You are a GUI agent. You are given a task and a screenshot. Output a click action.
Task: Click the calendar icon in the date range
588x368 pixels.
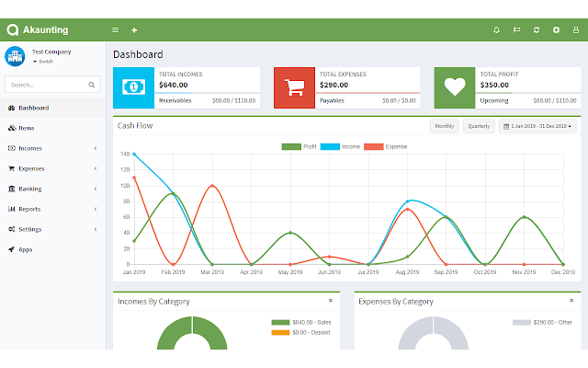click(506, 127)
